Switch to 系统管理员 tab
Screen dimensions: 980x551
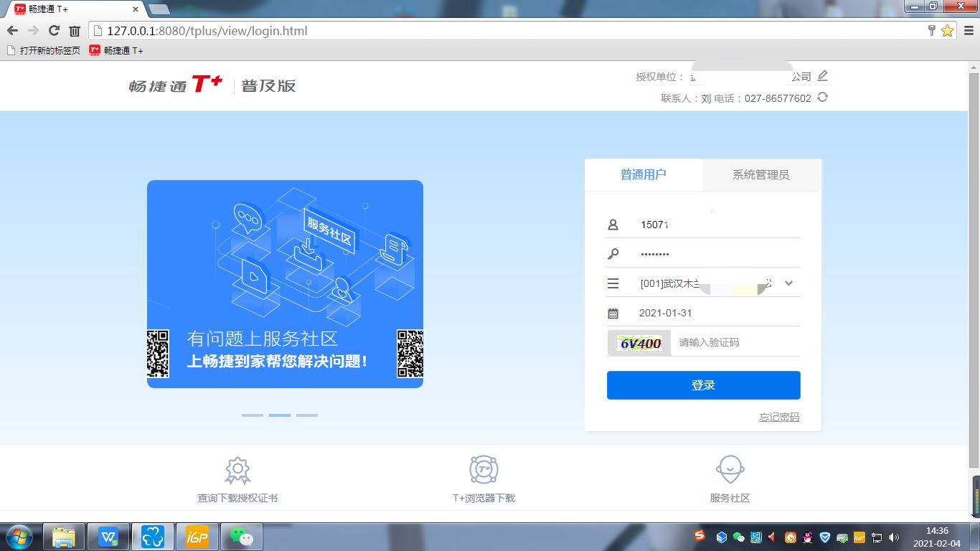click(x=761, y=174)
